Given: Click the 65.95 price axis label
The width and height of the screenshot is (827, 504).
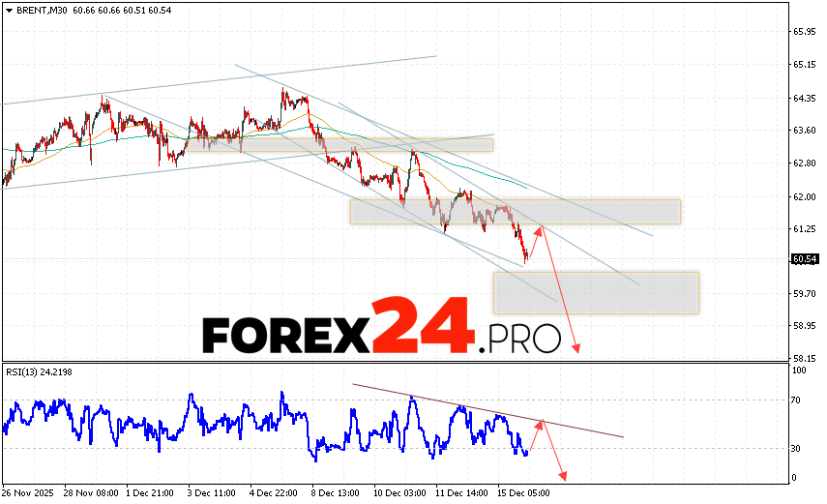Looking at the screenshot, I should [x=805, y=32].
